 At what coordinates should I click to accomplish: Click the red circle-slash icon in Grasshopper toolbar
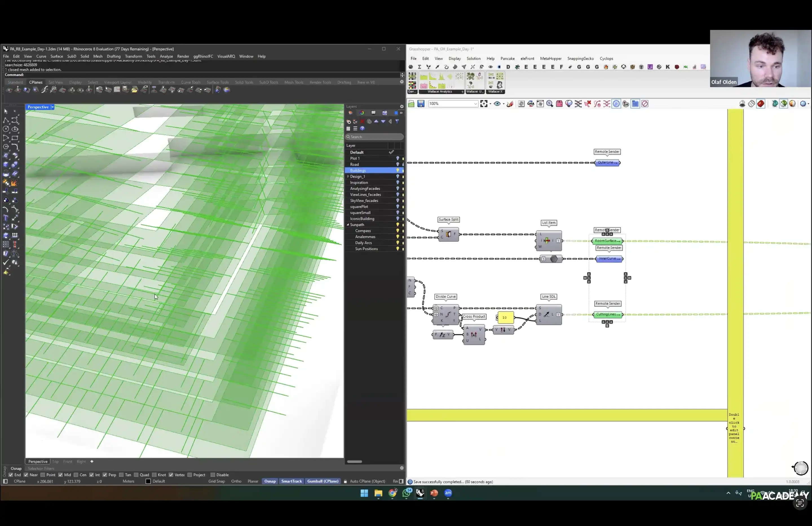click(645, 104)
